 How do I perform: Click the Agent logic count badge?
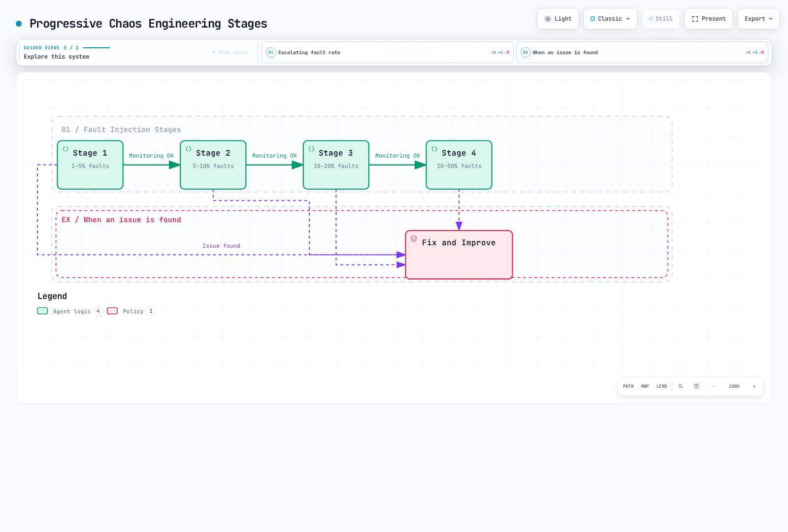(x=98, y=311)
